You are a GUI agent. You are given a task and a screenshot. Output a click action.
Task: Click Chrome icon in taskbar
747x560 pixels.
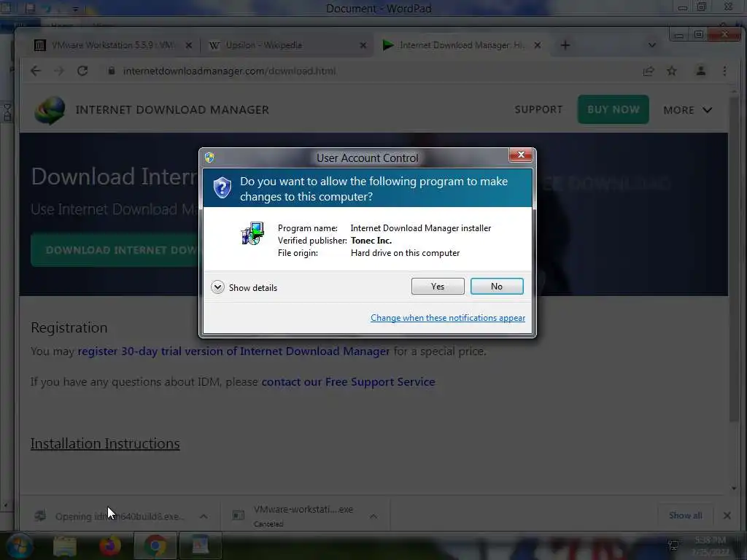(x=155, y=545)
